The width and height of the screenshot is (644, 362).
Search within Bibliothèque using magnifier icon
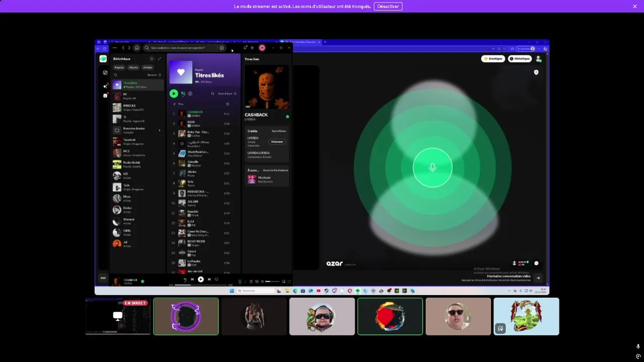(x=115, y=75)
